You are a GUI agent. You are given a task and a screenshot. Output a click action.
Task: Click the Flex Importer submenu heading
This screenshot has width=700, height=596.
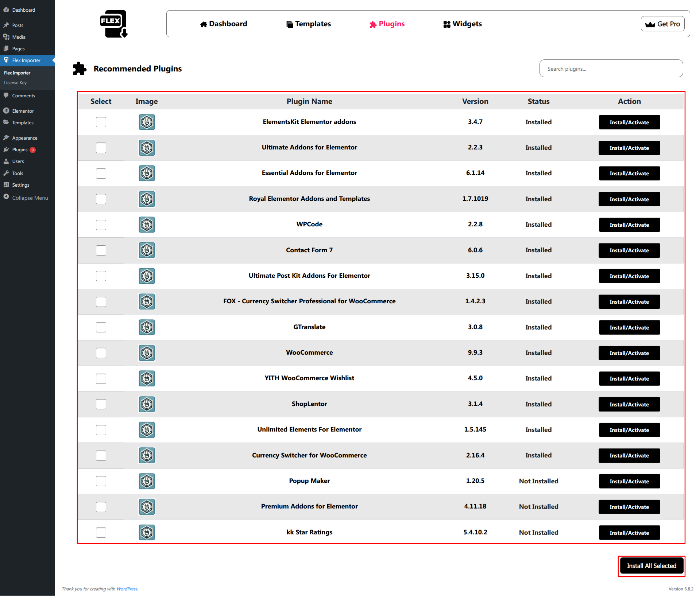point(17,73)
